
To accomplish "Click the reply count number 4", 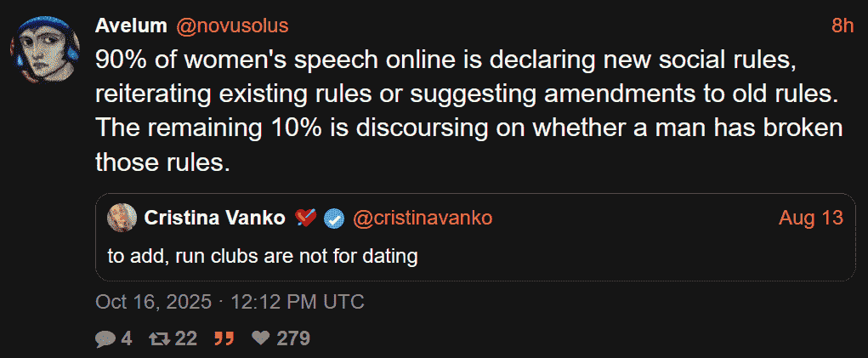I will pos(126,338).
